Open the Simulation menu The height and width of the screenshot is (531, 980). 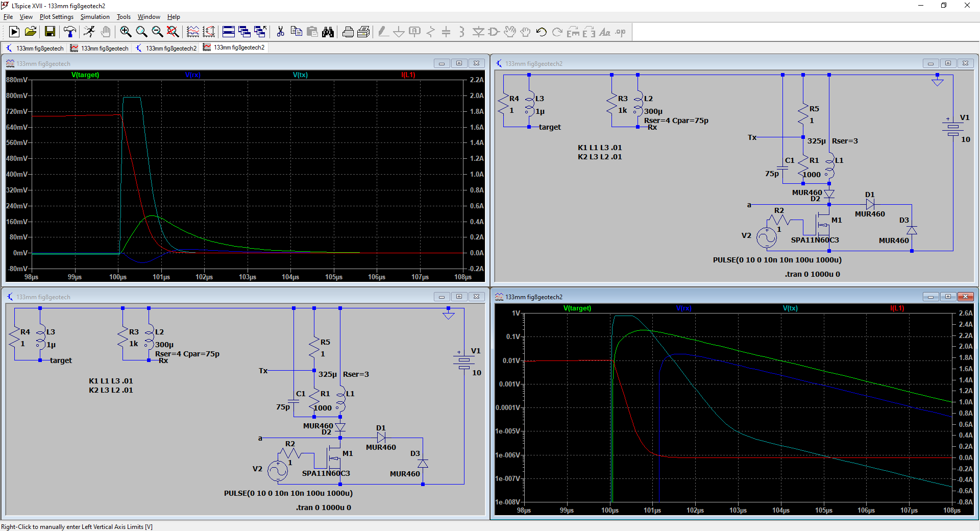click(x=95, y=17)
